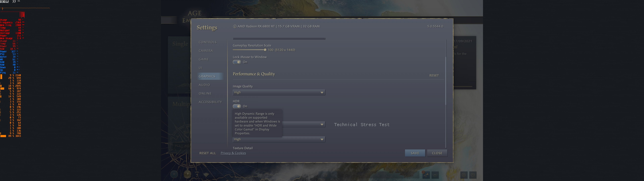Click the network connection wifi icon
The image size is (644, 181).
(206, 175)
